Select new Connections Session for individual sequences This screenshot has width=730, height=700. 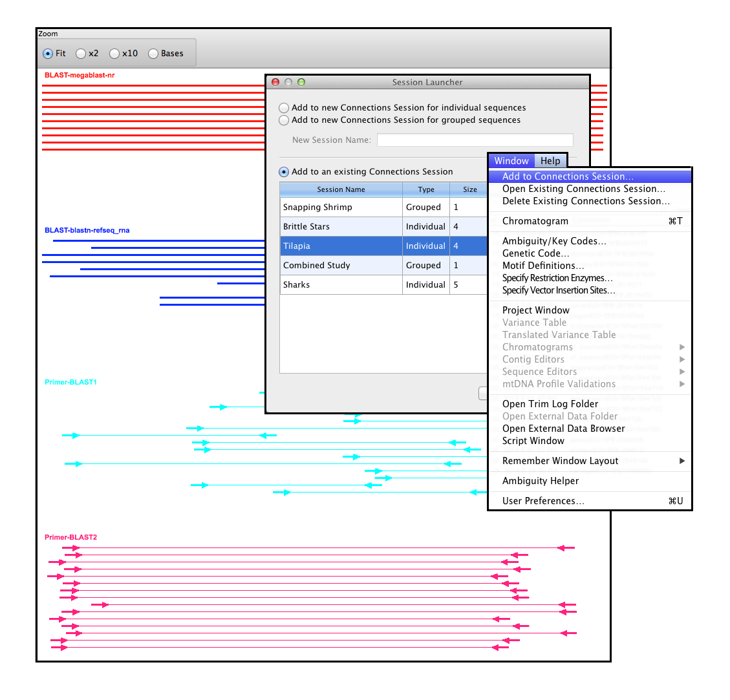[284, 108]
